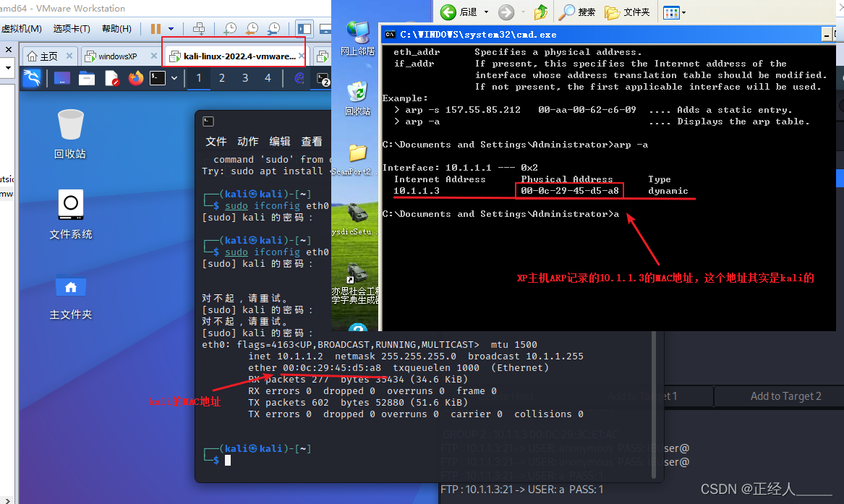Close the windowsXP tab

click(154, 56)
